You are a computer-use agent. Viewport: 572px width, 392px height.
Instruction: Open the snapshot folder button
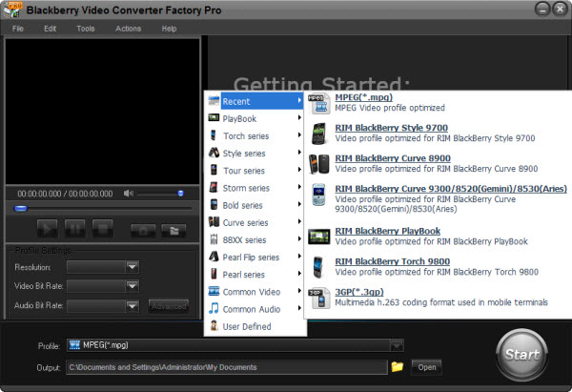174,231
